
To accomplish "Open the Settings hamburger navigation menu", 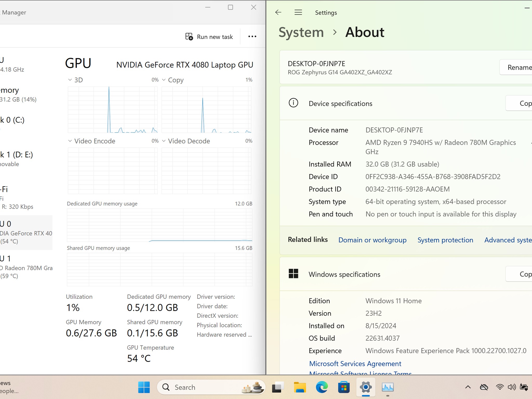I will click(298, 12).
